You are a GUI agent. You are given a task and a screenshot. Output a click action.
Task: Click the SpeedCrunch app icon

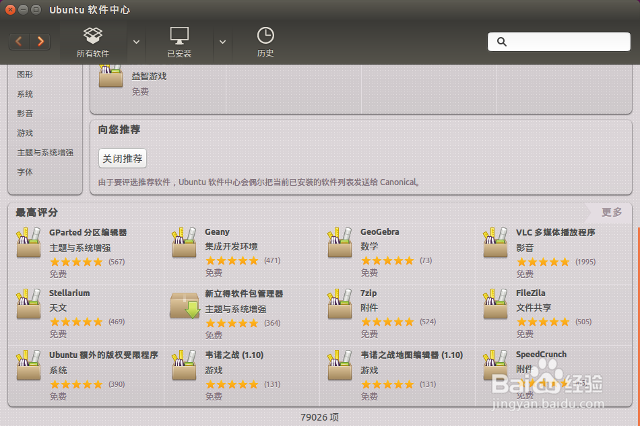coord(495,365)
